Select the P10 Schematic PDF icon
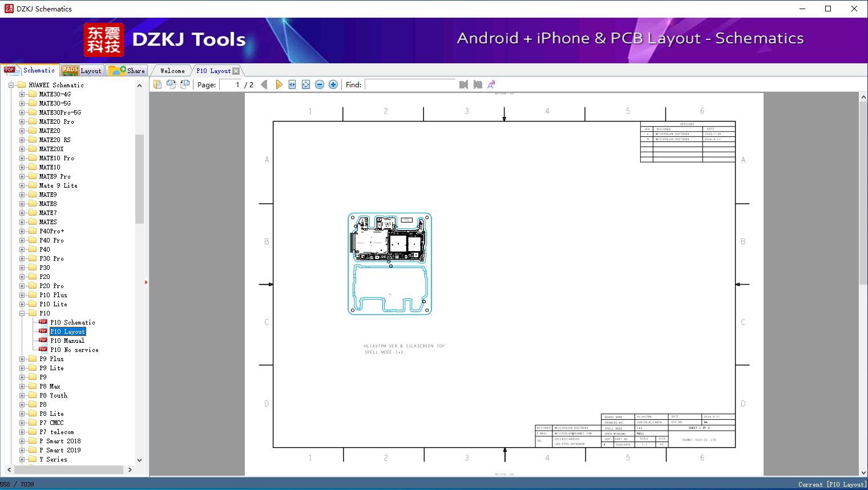868x490 pixels. [43, 322]
